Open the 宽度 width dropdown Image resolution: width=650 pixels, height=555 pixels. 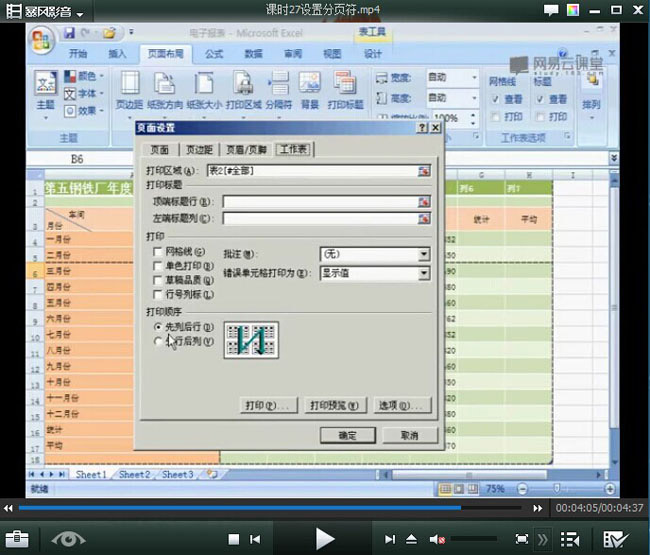(474, 78)
